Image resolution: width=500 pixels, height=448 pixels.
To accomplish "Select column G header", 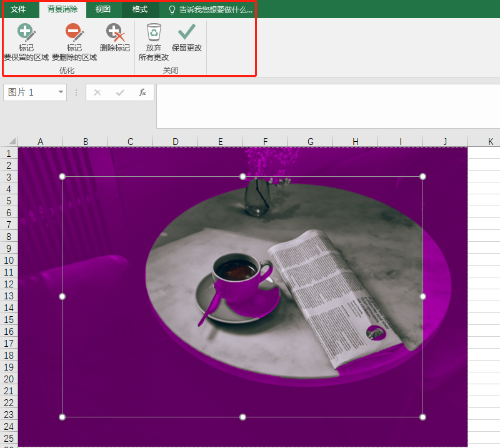I will coord(310,141).
